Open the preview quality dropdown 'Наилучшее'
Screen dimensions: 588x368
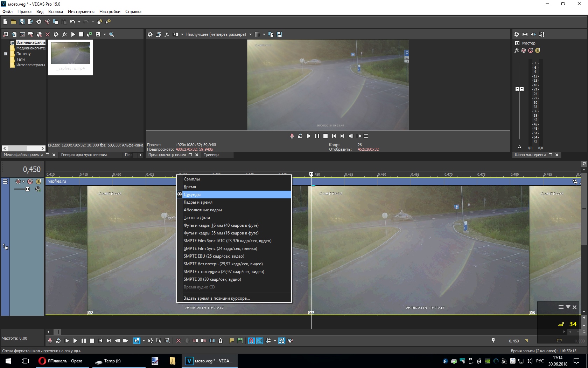pos(216,34)
